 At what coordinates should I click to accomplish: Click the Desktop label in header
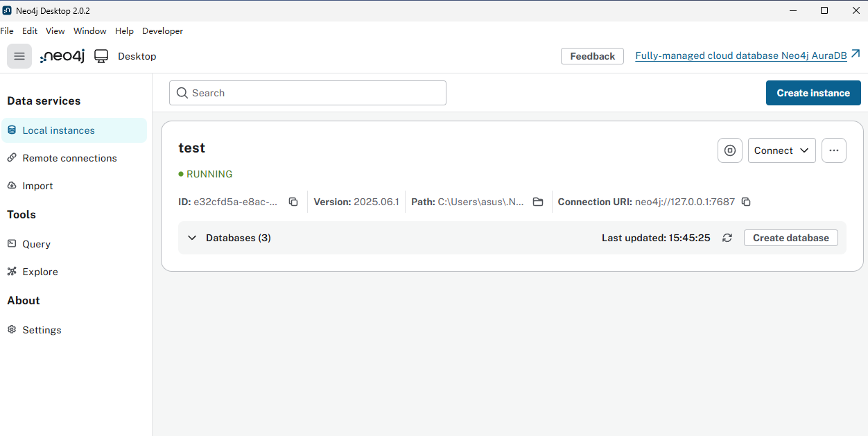pyautogui.click(x=137, y=56)
